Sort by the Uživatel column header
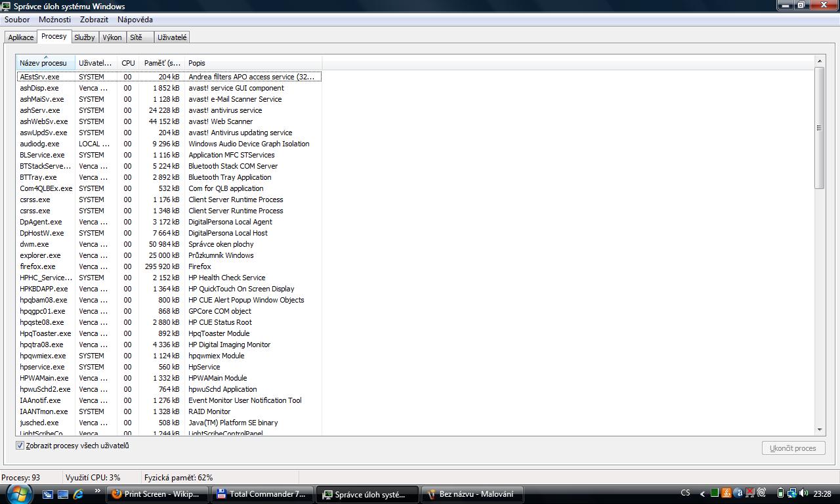Image resolution: width=840 pixels, height=504 pixels. [96, 63]
